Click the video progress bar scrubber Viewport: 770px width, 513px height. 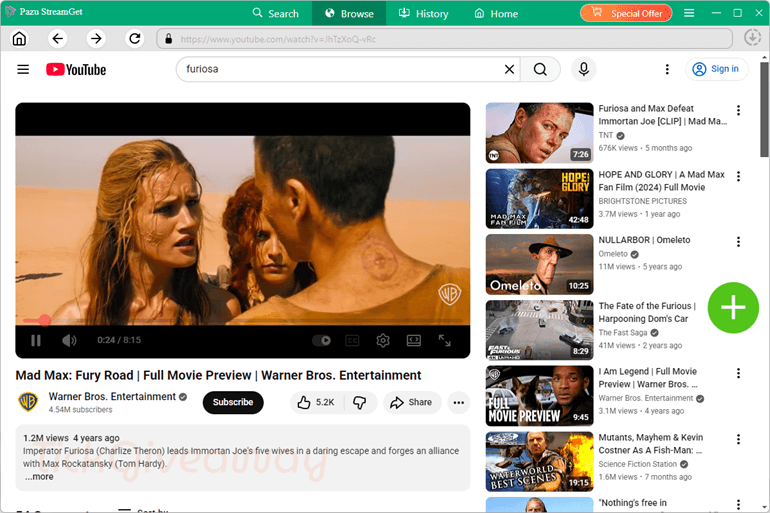coord(45,321)
